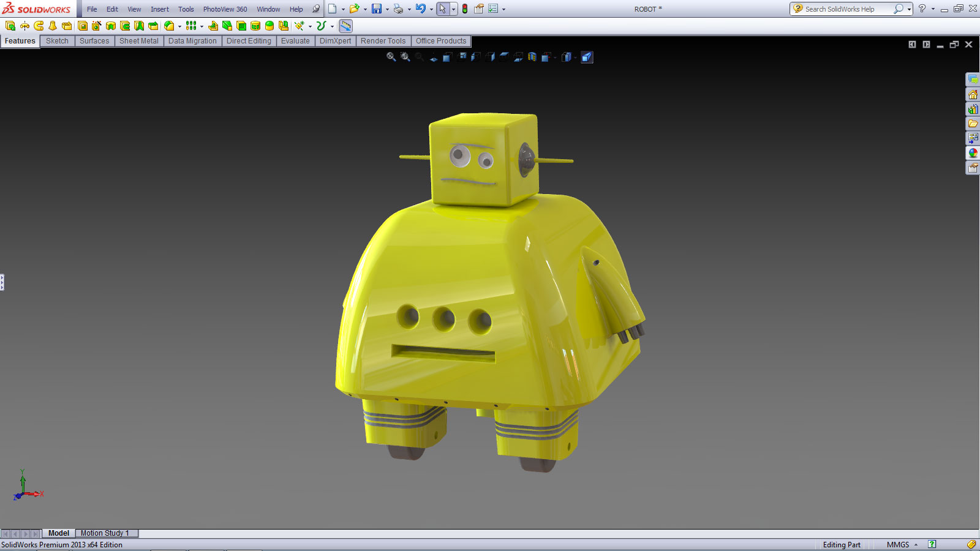The image size is (980, 551).
Task: Select the Lofted Boss/Base tool
Action: [53, 26]
